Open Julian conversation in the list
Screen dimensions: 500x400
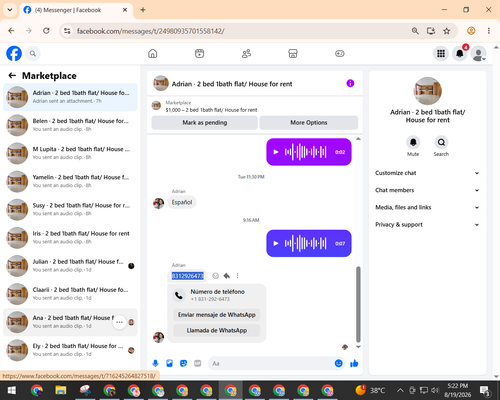[x=70, y=266]
